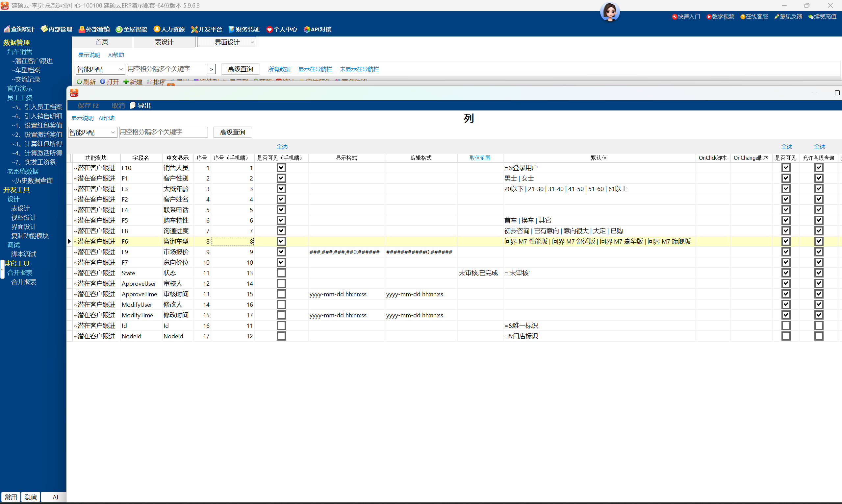
Task: Toggle 是否可见 checkbox for NodeId row
Action: coord(786,336)
